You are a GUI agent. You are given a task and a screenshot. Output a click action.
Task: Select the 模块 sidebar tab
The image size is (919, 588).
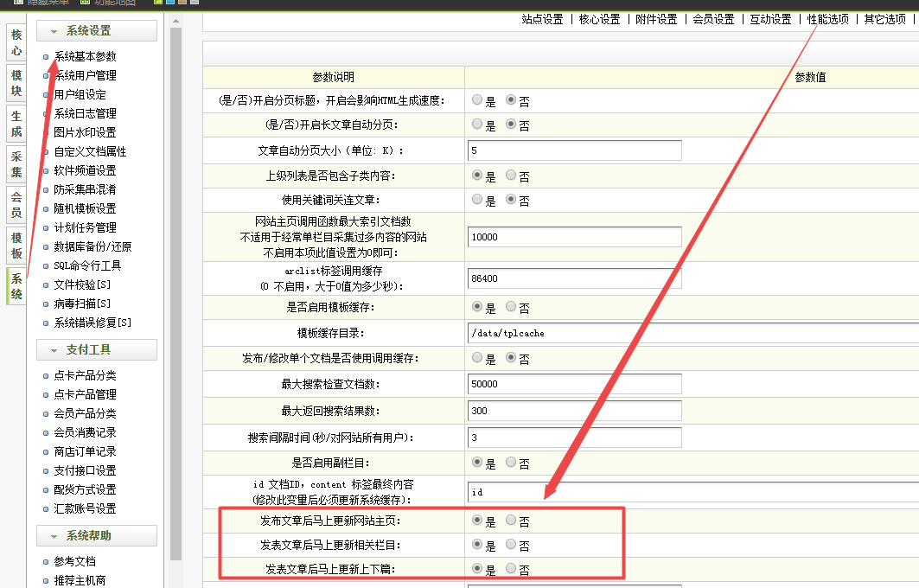tap(16, 83)
